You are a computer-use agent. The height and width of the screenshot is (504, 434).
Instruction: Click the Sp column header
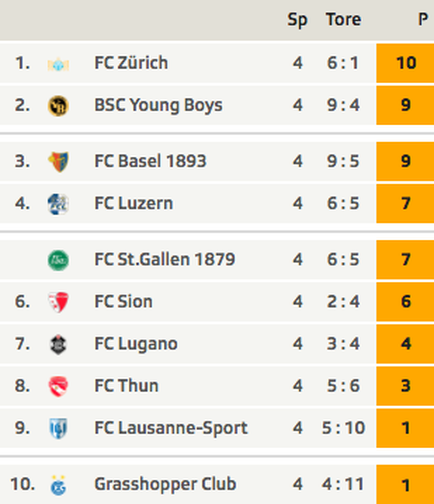[297, 20]
